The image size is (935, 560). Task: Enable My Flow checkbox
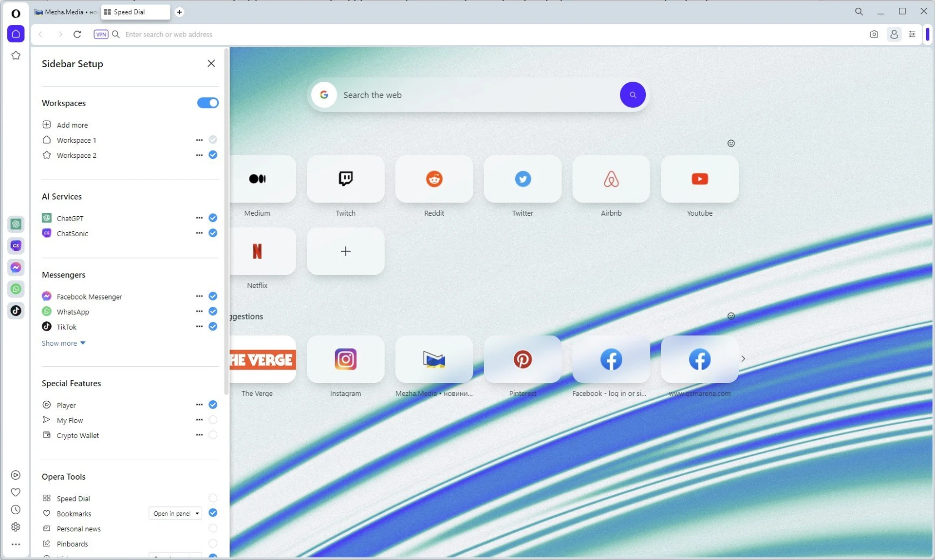tap(213, 420)
